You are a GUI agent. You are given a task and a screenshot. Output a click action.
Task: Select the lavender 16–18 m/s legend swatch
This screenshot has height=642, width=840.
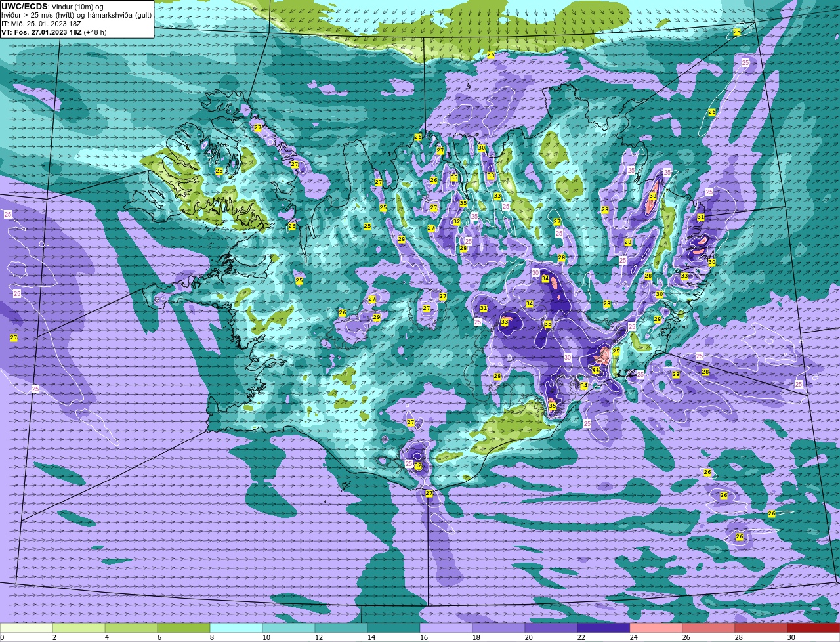coord(446,628)
